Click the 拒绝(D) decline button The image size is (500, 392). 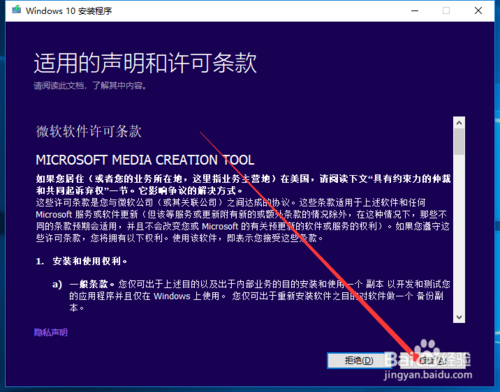point(359,360)
